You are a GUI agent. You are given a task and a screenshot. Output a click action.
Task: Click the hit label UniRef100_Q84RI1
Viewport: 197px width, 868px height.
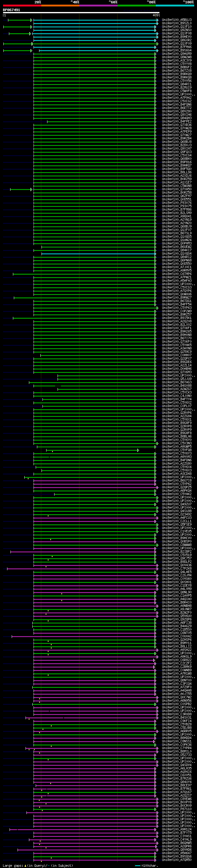177,84
